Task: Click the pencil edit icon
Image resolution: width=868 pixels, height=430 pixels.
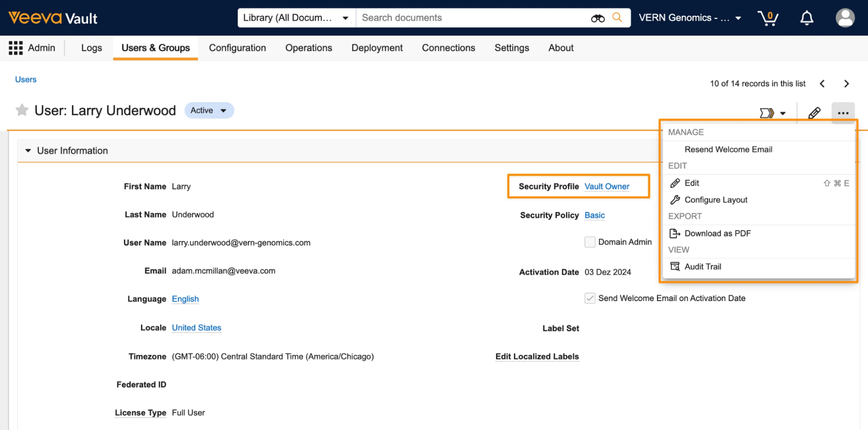Action: click(x=814, y=113)
